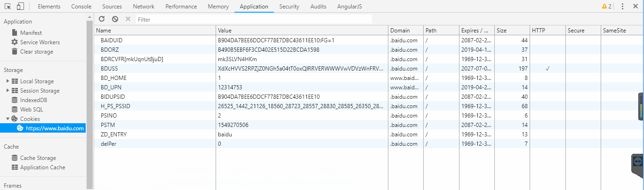The height and width of the screenshot is (190, 644).
Task: Switch to the Console tab
Action: point(81,7)
